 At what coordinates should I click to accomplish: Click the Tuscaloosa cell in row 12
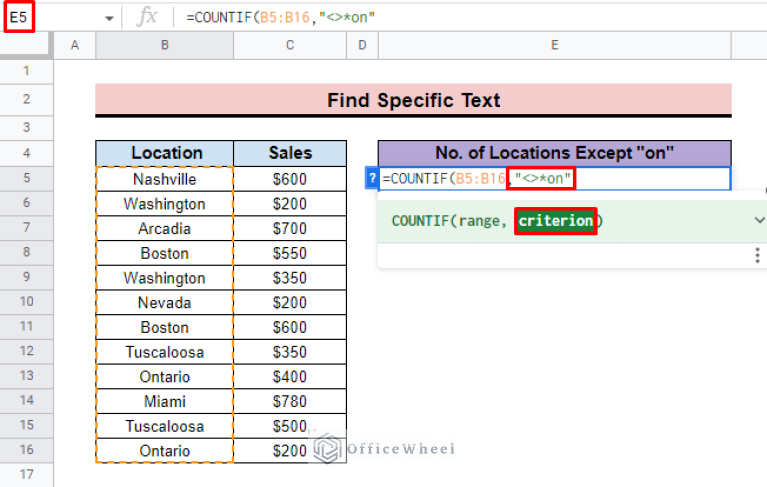pos(165,352)
